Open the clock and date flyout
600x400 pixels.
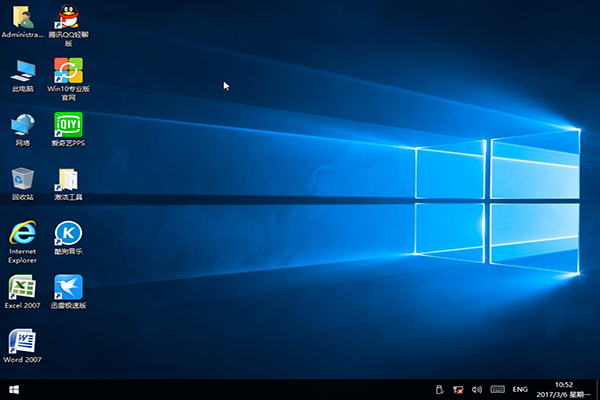point(563,389)
